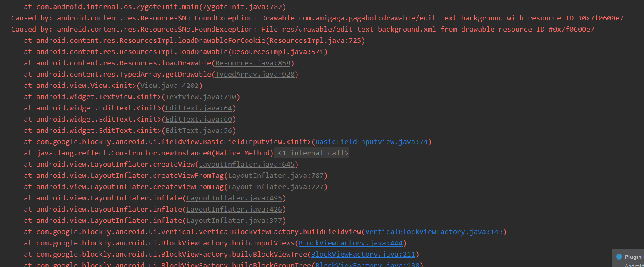Open the EditText.java:56 link
Screen dimensions: 644x267
click(x=199, y=131)
